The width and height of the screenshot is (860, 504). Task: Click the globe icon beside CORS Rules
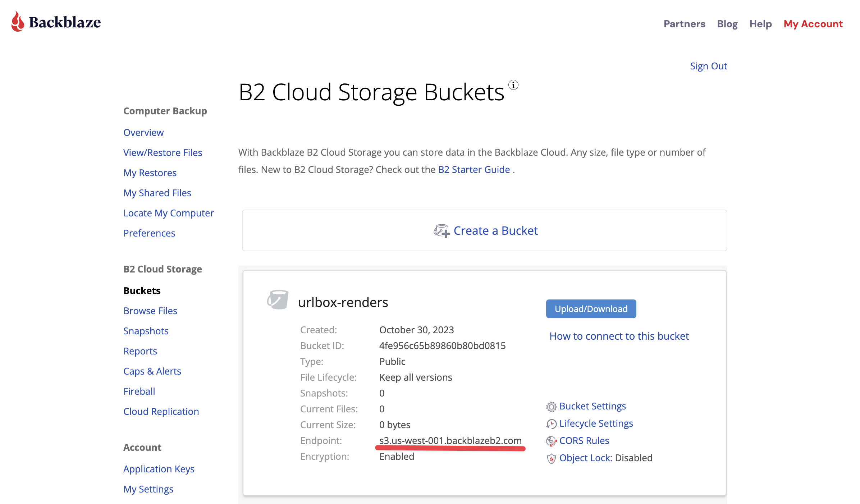tap(551, 441)
